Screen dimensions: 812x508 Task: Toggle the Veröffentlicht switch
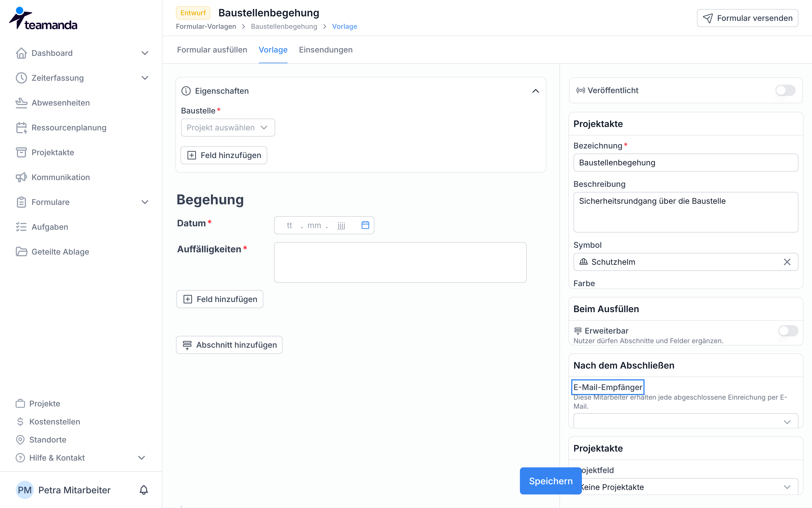[x=785, y=90]
